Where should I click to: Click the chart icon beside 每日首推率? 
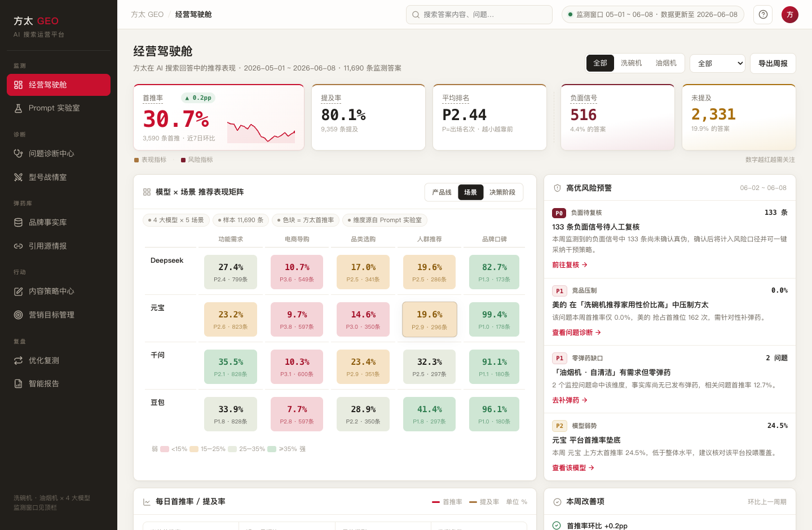147,502
